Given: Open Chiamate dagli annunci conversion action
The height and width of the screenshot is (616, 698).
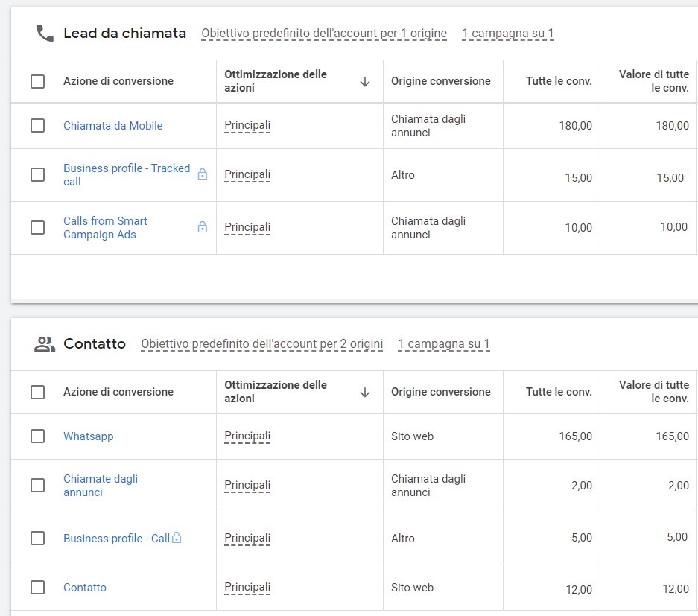Looking at the screenshot, I should pyautogui.click(x=101, y=486).
